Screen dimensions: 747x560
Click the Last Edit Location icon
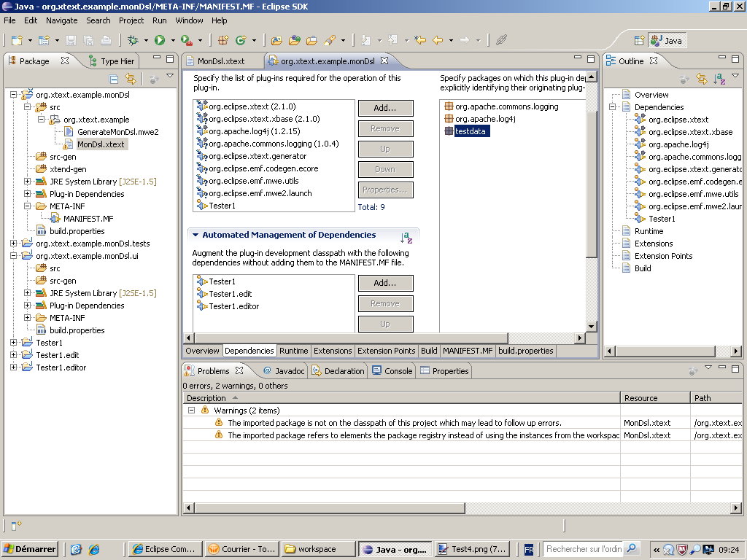point(419,41)
